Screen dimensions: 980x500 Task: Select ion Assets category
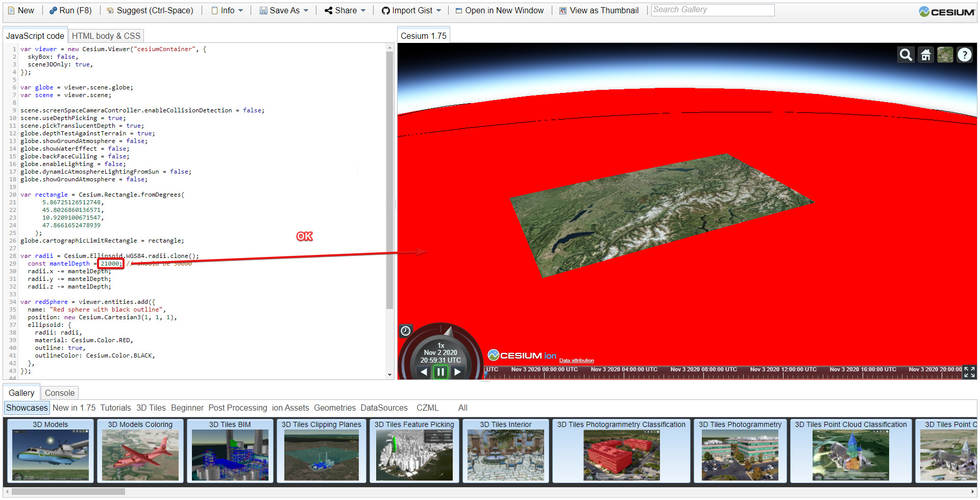(290, 408)
